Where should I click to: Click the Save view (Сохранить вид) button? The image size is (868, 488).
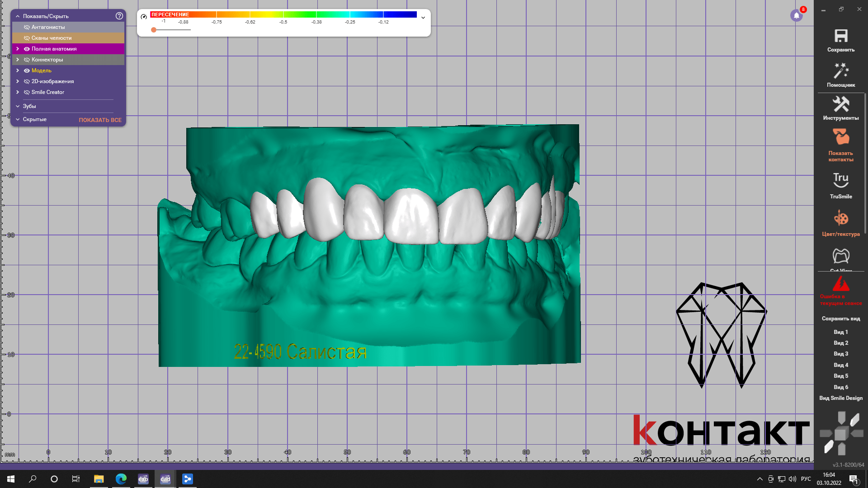840,319
